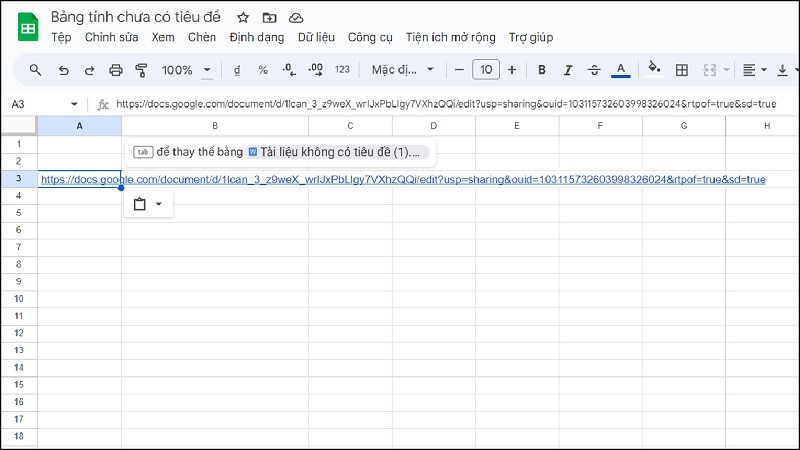Open the Google Sheets home icon

28,27
